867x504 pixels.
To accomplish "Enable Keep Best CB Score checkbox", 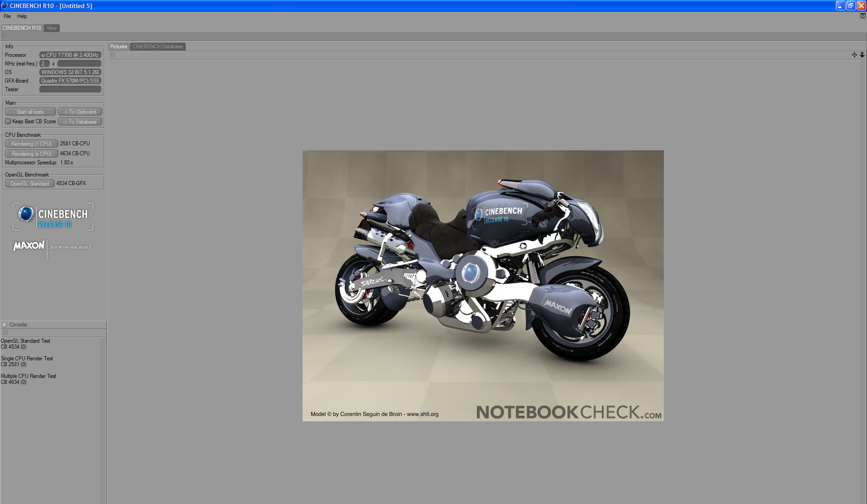I will point(8,121).
